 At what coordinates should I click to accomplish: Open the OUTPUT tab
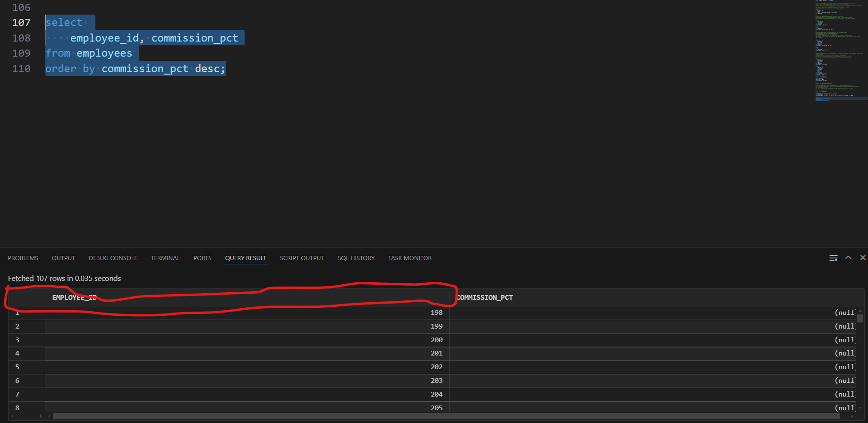tap(63, 258)
